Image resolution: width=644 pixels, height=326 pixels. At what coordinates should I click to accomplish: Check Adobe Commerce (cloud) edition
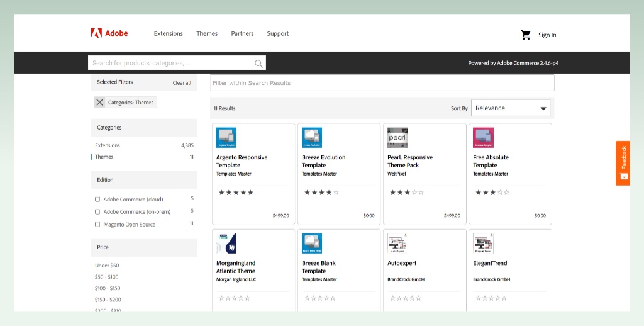[x=97, y=200]
